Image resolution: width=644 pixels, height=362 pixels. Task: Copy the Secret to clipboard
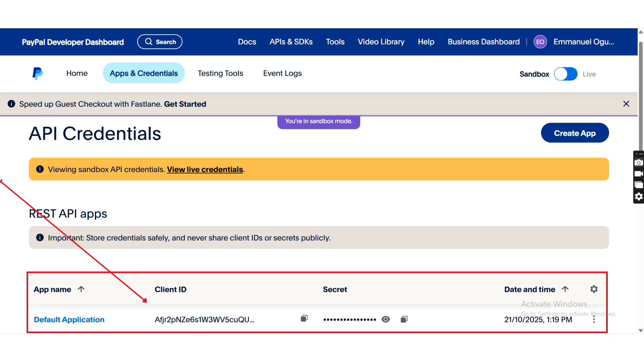coord(404,319)
